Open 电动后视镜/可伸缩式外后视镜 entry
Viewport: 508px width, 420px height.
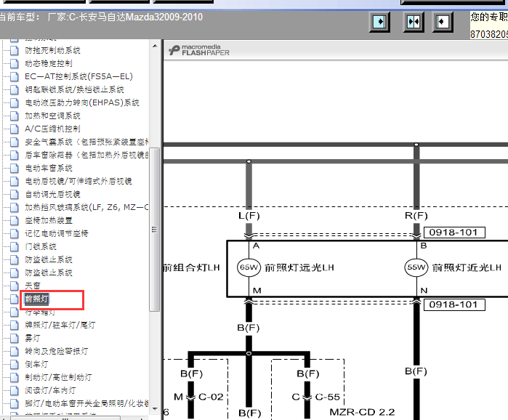78,181
